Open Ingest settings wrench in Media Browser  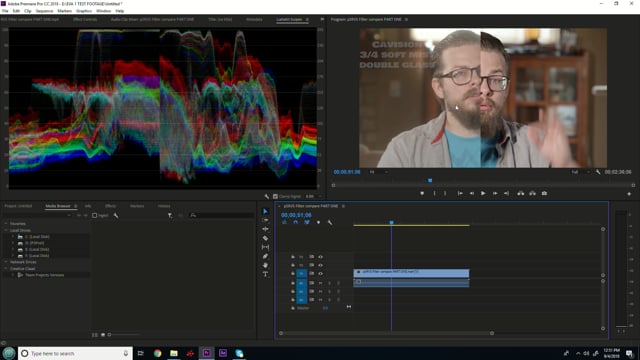click(x=116, y=216)
